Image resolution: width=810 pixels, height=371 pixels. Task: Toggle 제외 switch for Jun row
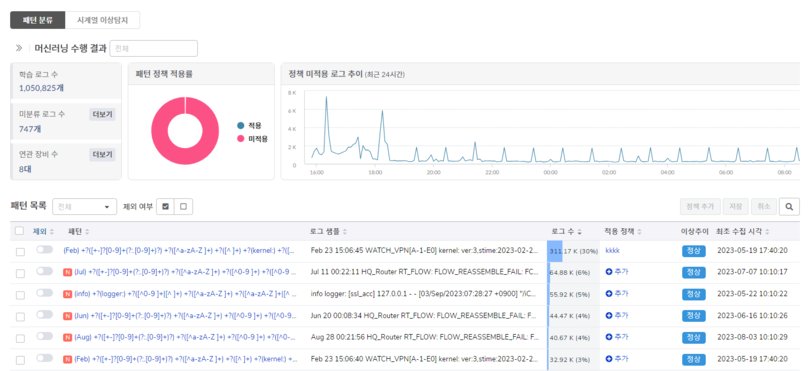(44, 315)
